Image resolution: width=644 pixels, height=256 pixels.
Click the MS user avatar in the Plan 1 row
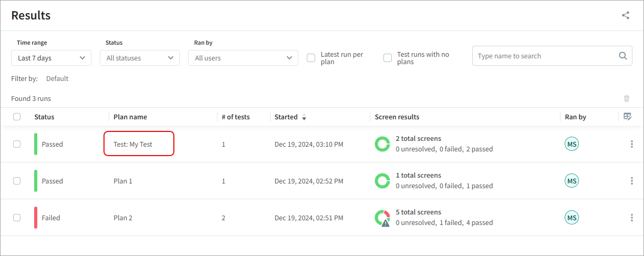[x=572, y=181]
